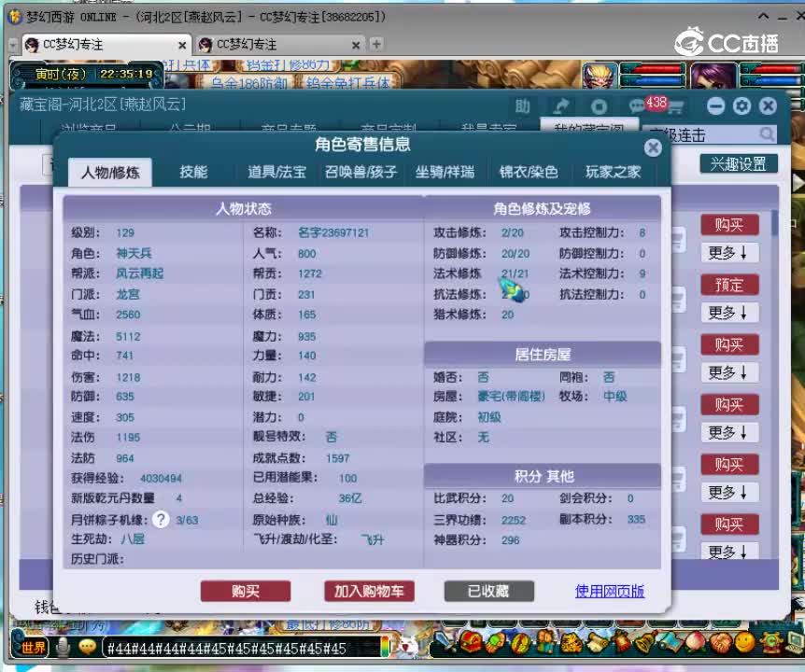
Task: Expand 更多 below the fourth listing's 购买
Action: (x=729, y=432)
